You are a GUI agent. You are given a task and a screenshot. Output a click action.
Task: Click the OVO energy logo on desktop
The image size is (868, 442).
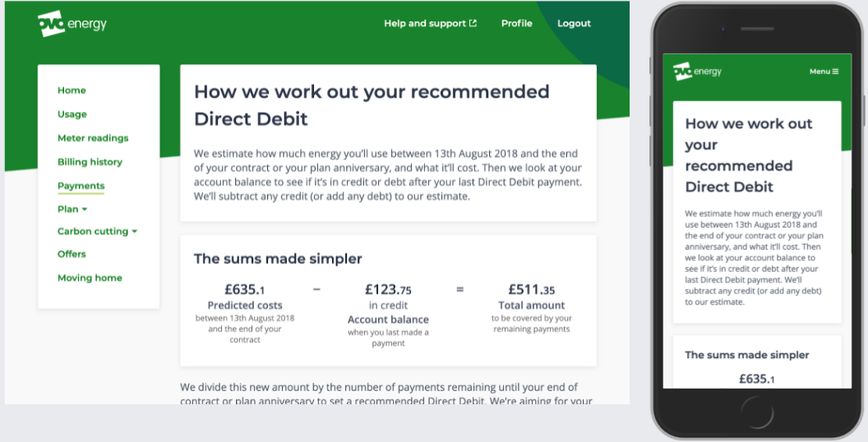[x=72, y=23]
